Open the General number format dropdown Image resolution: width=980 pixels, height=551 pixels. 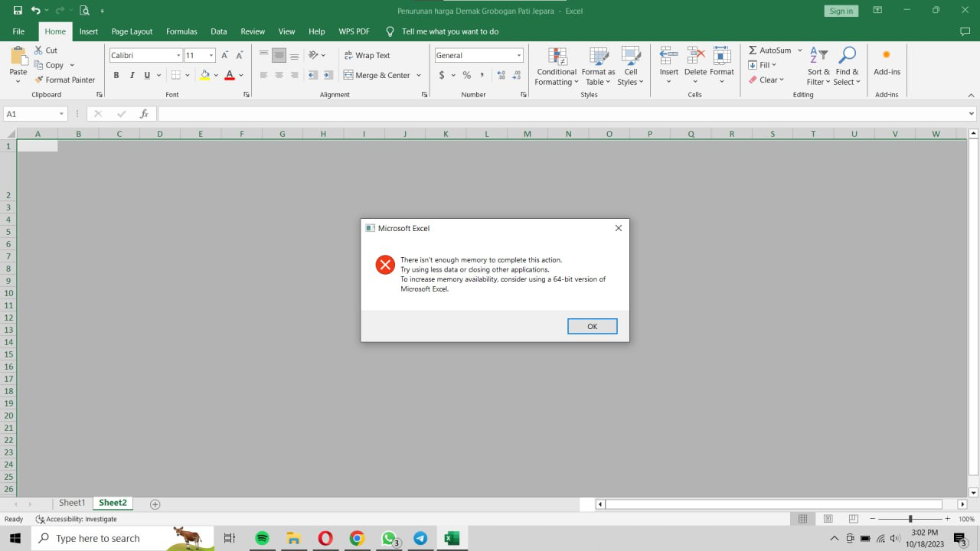[518, 55]
